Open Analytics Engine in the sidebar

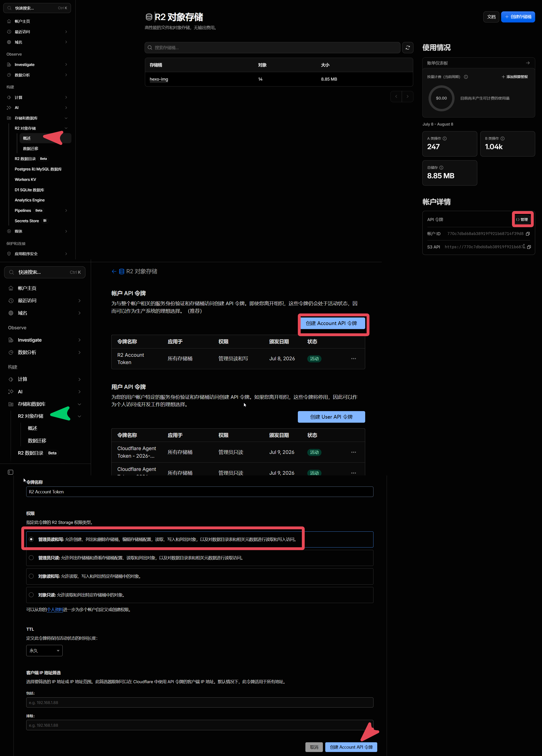point(30,200)
